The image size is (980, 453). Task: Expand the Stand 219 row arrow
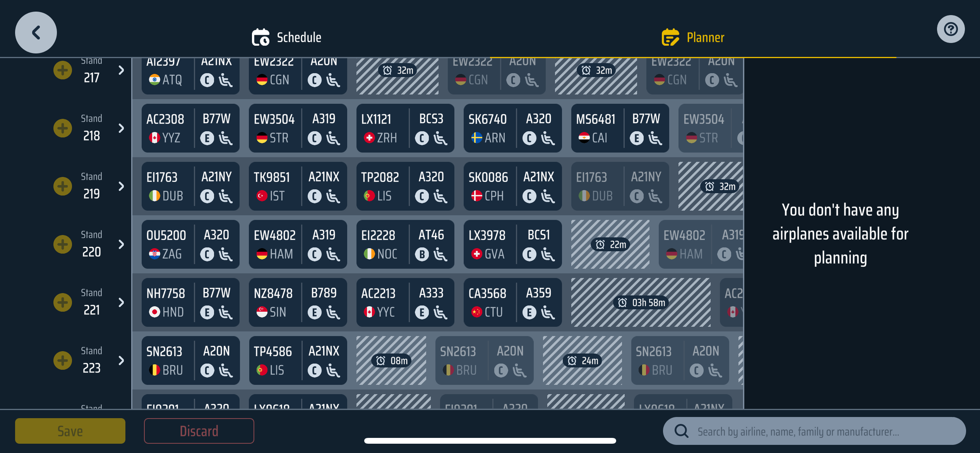[x=121, y=186]
